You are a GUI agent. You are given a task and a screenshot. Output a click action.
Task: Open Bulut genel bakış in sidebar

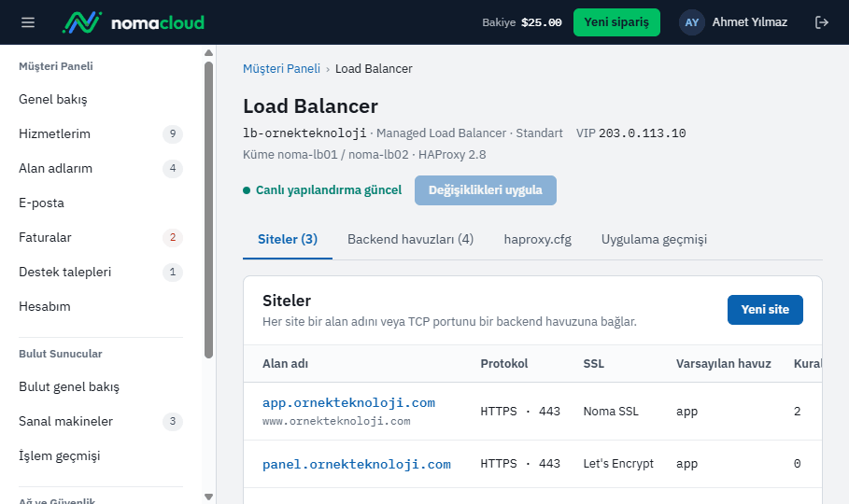point(101,387)
